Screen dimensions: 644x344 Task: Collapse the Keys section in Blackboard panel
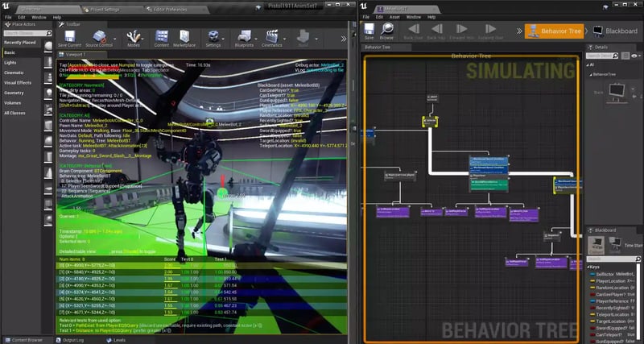click(x=589, y=267)
